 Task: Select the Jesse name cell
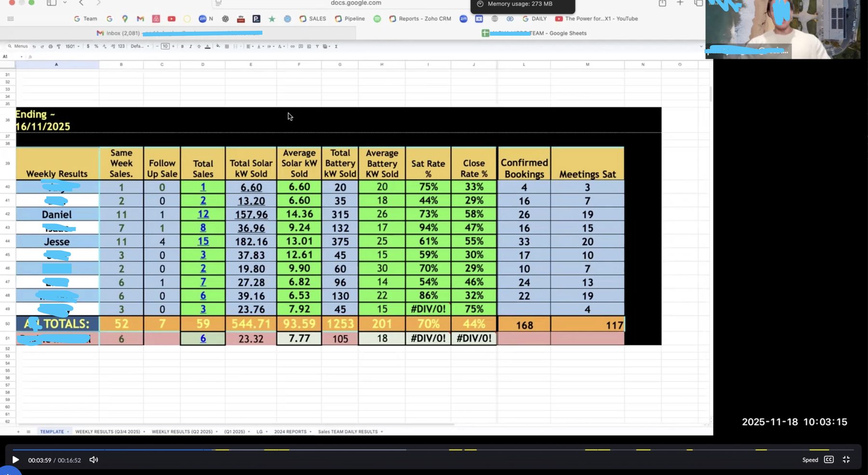click(x=57, y=241)
